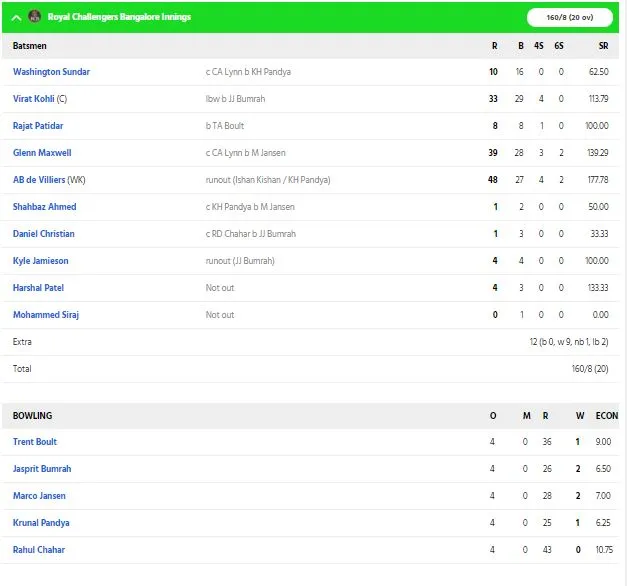Click the Royal Challengers Bangalore Innings title
The width and height of the screenshot is (627, 586).
coord(119,17)
